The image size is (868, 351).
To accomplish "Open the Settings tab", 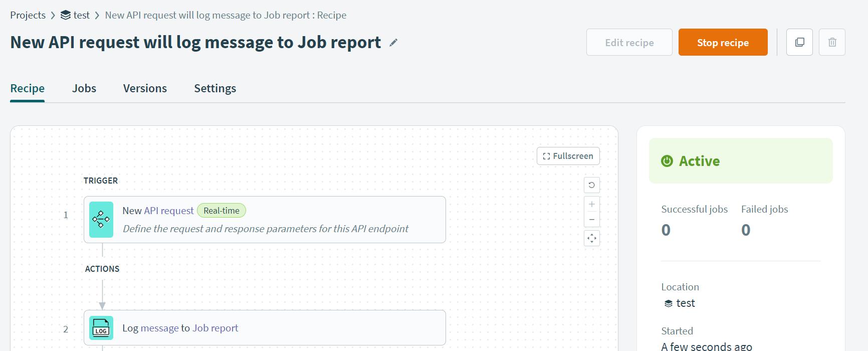I will pyautogui.click(x=215, y=88).
